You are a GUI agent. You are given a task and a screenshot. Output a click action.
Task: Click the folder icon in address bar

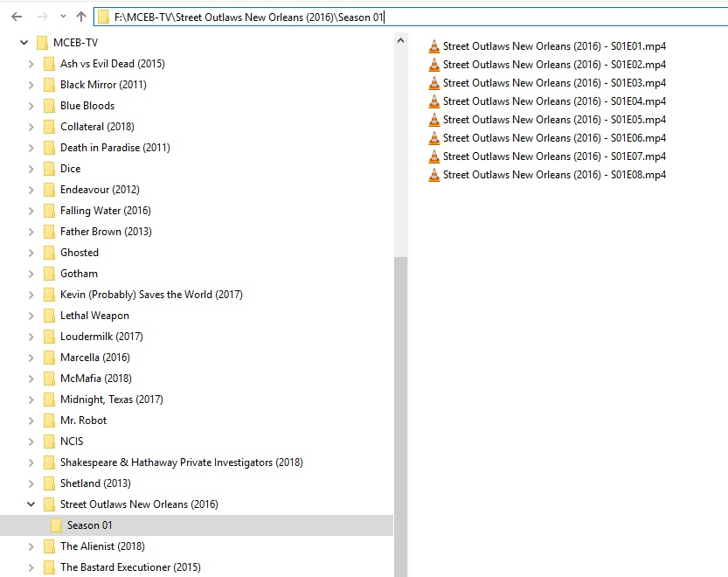tap(103, 17)
